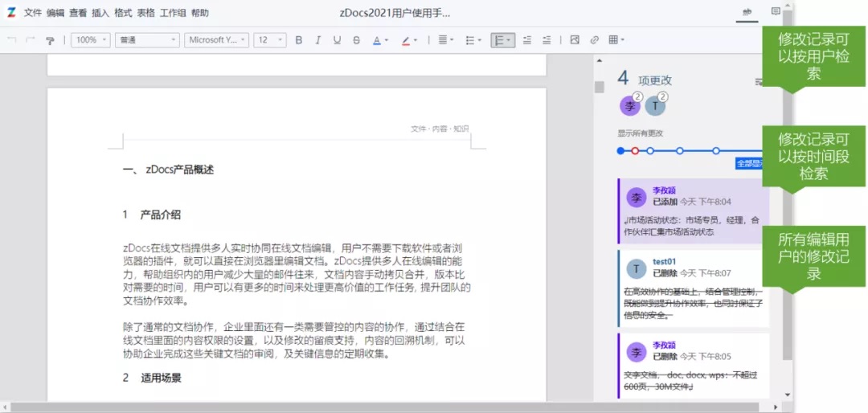Image resolution: width=868 pixels, height=413 pixels.
Task: Select the format painter tool
Action: pos(50,40)
